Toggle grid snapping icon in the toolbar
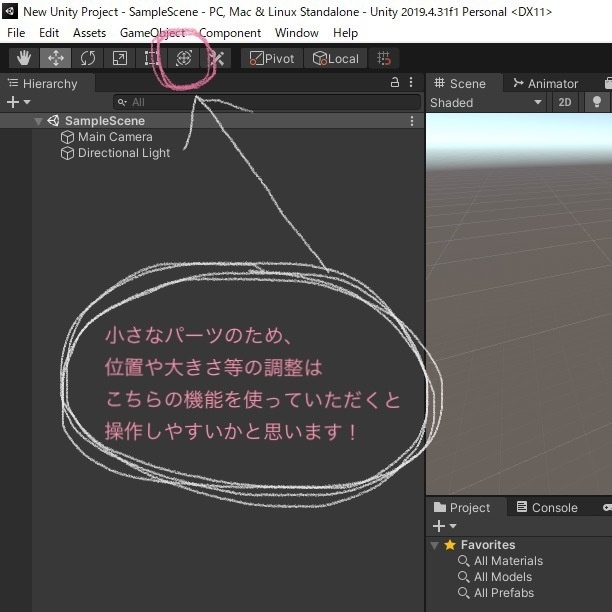The width and height of the screenshot is (612, 612). (x=384, y=58)
